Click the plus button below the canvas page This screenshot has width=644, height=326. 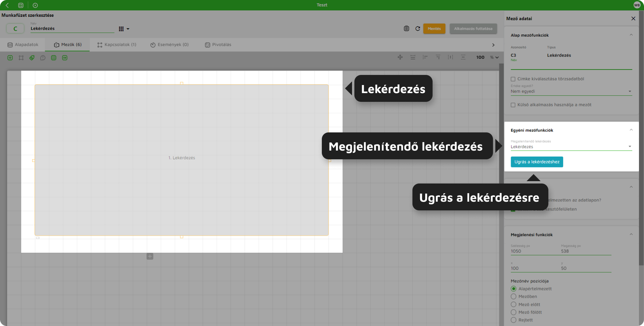coord(150,256)
